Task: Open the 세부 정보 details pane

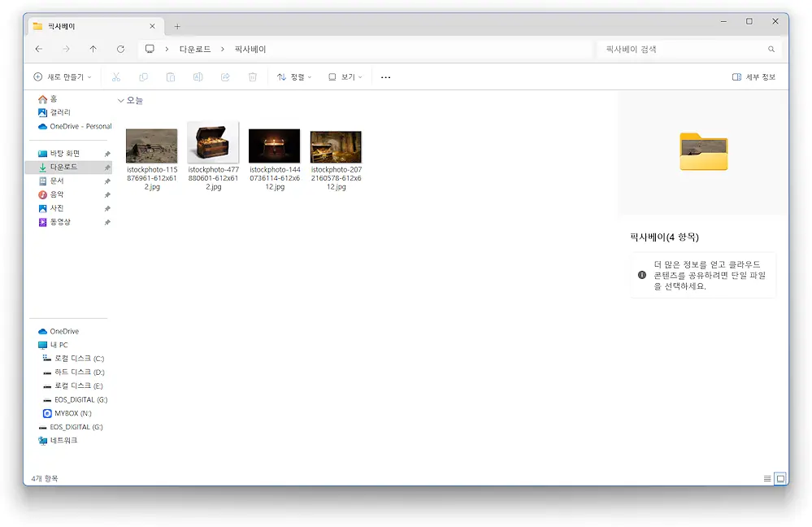Action: 756,76
